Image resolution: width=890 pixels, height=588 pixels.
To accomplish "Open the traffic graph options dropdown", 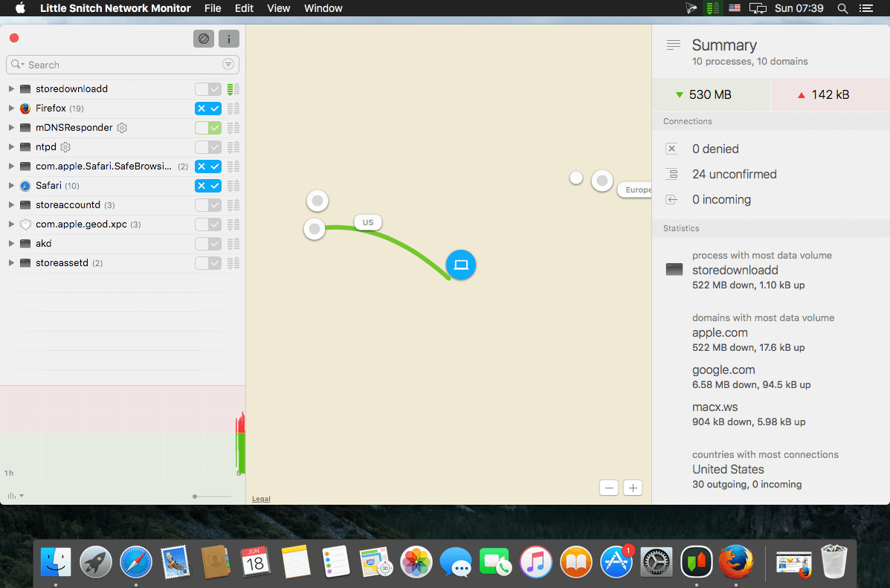I will tap(16, 496).
